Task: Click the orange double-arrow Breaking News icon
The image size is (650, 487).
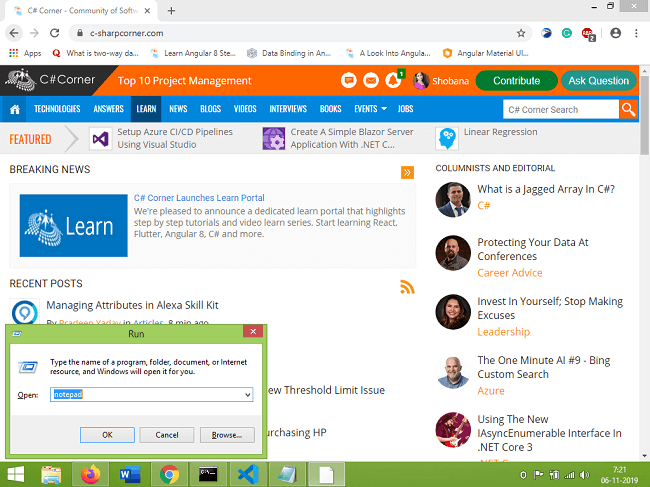Action: pyautogui.click(x=407, y=172)
